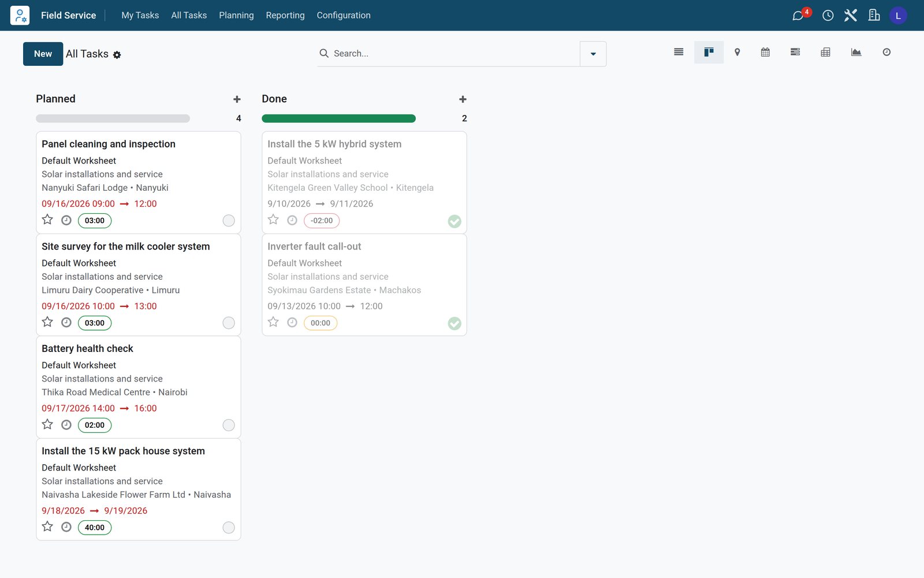Switch to the map view
Image resolution: width=924 pixels, height=578 pixels.
(x=737, y=52)
